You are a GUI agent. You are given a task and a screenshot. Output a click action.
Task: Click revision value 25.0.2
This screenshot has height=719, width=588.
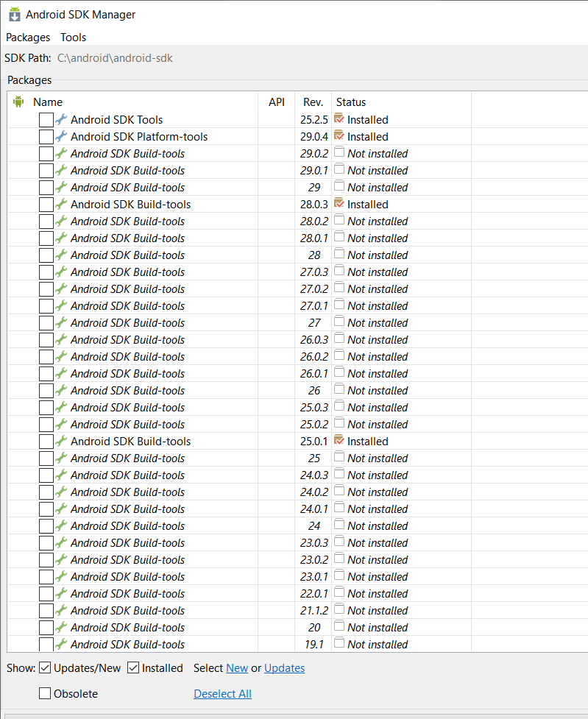point(314,425)
